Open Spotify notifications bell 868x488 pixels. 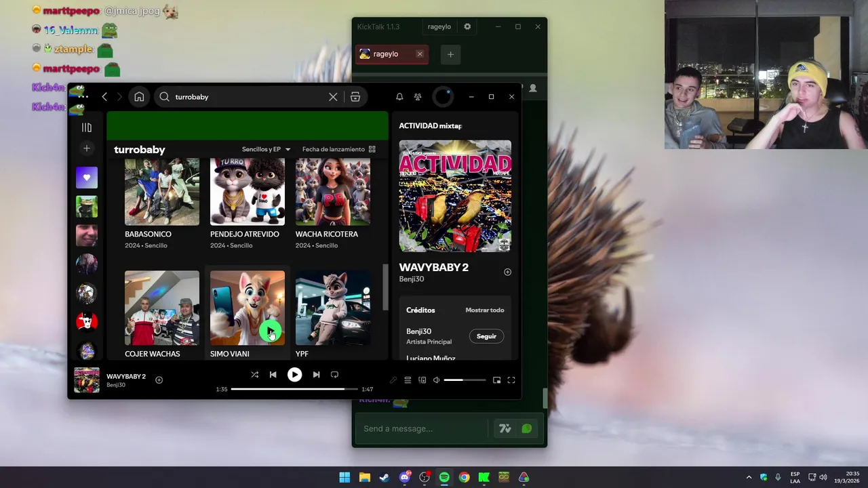coord(399,97)
